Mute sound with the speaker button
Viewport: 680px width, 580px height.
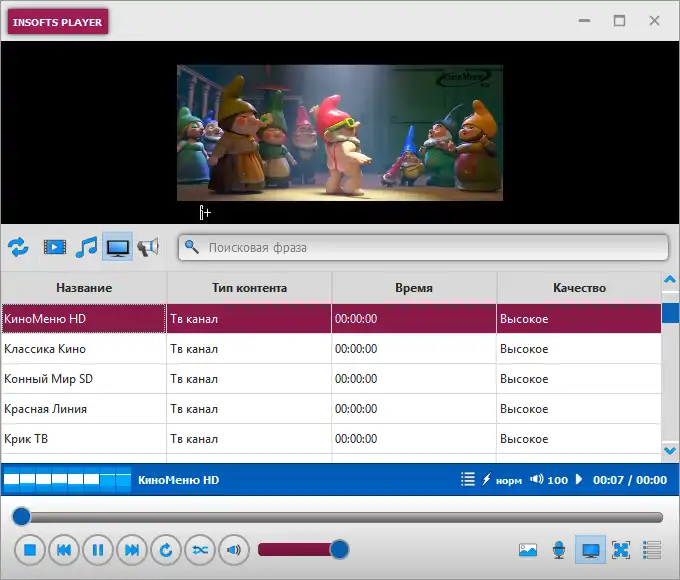coord(234,550)
